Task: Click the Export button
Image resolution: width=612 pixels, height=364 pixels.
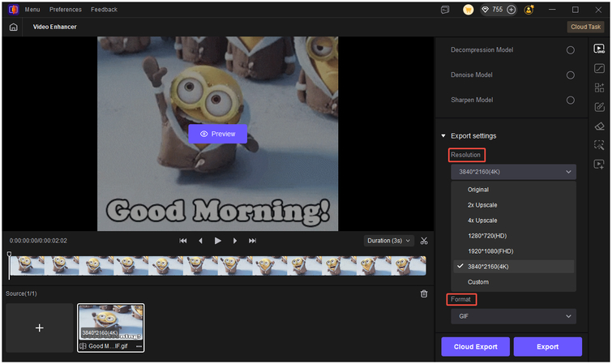Action: coord(548,347)
